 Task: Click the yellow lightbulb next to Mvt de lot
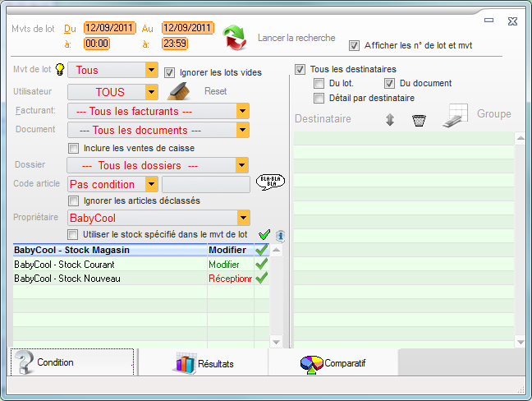pyautogui.click(x=60, y=71)
